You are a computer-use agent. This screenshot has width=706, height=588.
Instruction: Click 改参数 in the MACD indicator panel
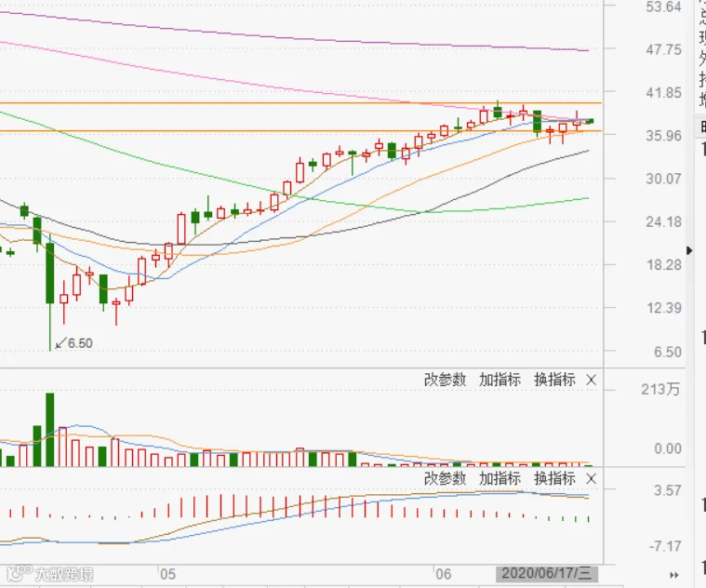(x=445, y=478)
